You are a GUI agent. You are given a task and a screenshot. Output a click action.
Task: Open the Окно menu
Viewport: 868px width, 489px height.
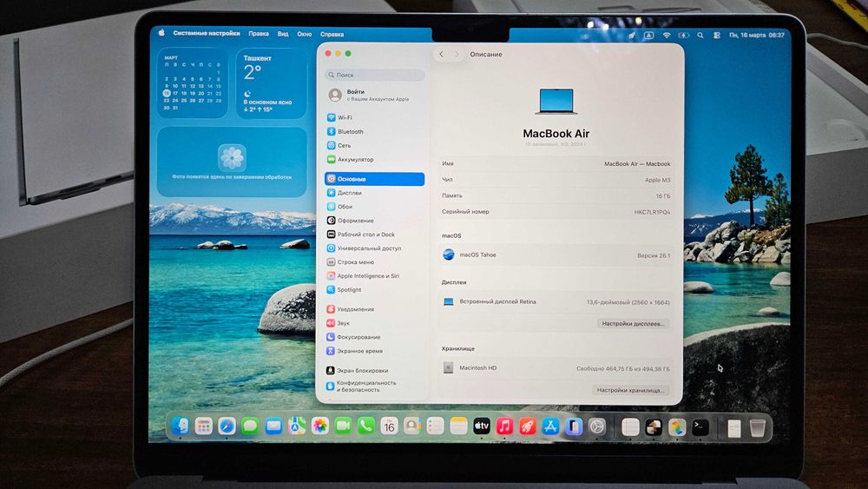coord(305,34)
